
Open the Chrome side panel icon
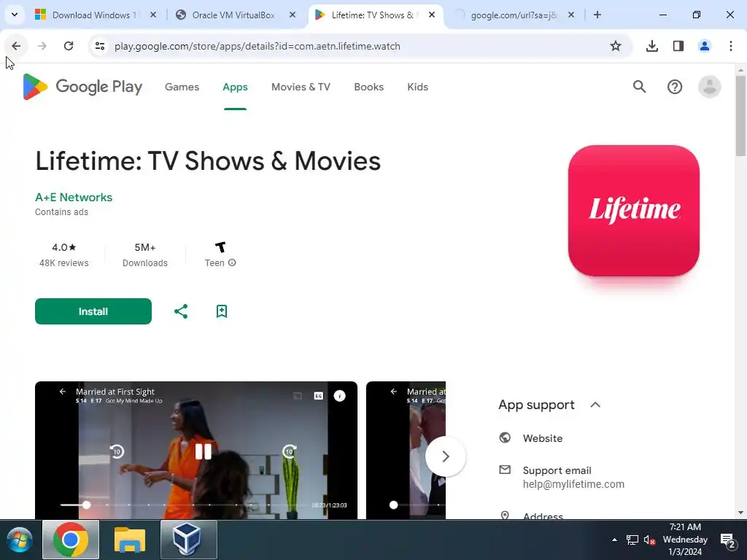tap(678, 46)
